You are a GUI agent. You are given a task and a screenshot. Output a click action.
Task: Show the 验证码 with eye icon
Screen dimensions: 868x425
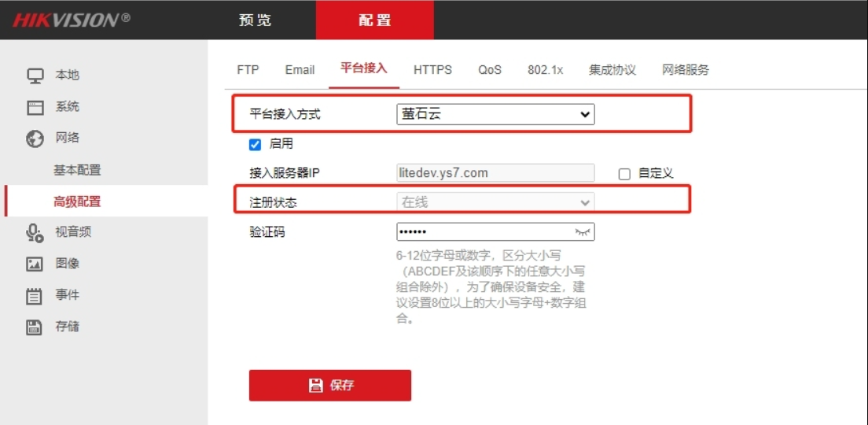582,232
